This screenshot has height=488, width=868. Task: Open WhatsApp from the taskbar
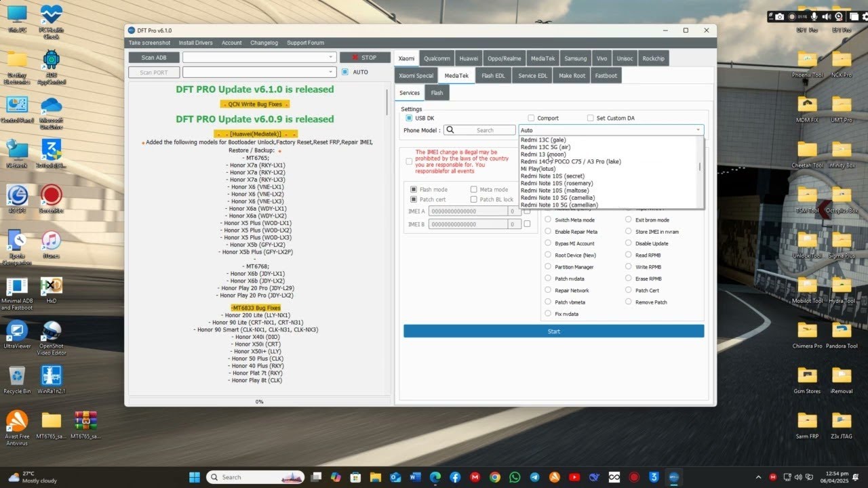click(x=515, y=477)
